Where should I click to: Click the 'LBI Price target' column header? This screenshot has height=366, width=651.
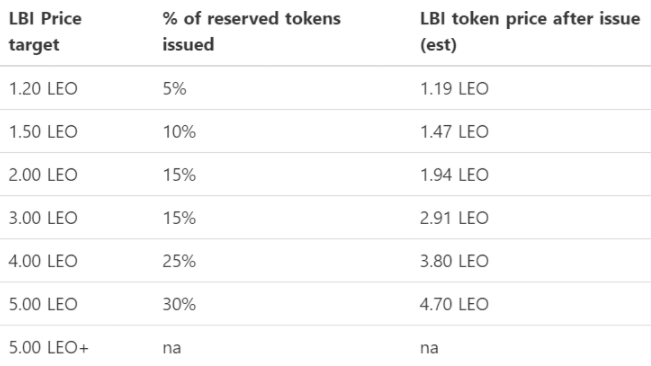45,32
